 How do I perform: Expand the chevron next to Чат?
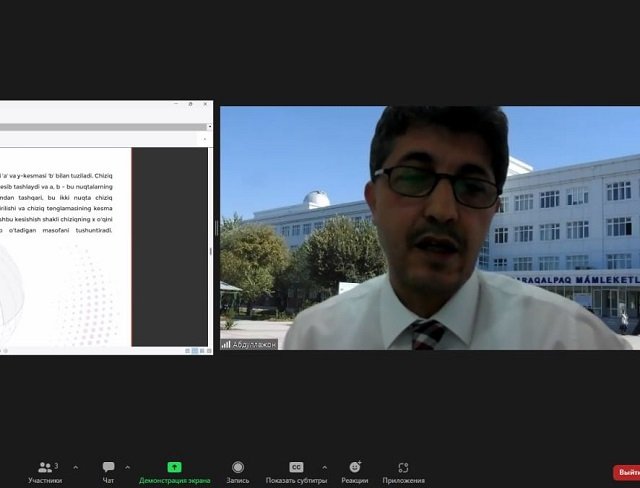[127, 466]
